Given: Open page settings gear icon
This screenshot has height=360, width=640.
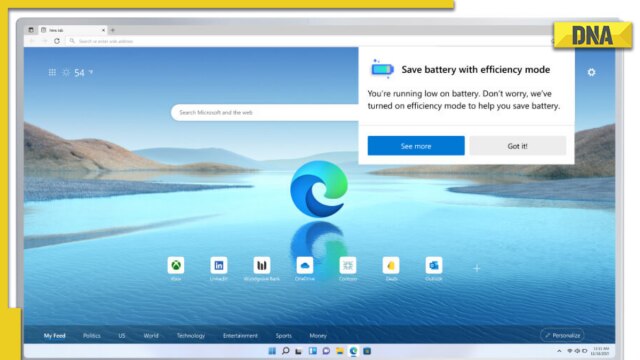Looking at the screenshot, I should click(x=591, y=72).
